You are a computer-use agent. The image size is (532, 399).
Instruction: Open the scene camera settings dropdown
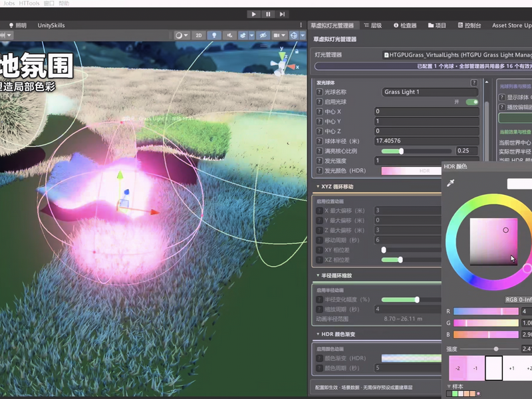279,35
